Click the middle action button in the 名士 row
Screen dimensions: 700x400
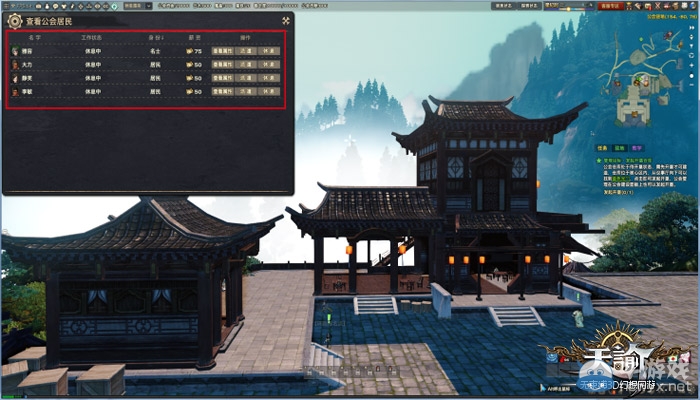tap(246, 51)
